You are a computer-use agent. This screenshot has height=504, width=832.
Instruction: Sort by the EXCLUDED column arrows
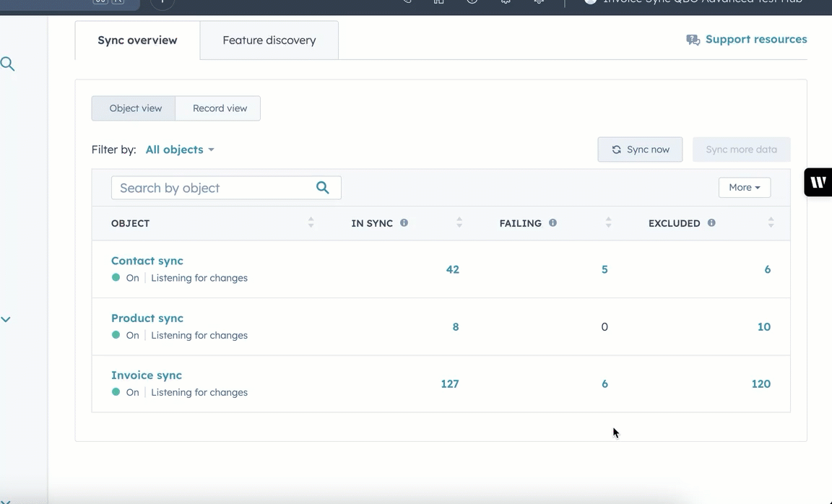point(771,223)
